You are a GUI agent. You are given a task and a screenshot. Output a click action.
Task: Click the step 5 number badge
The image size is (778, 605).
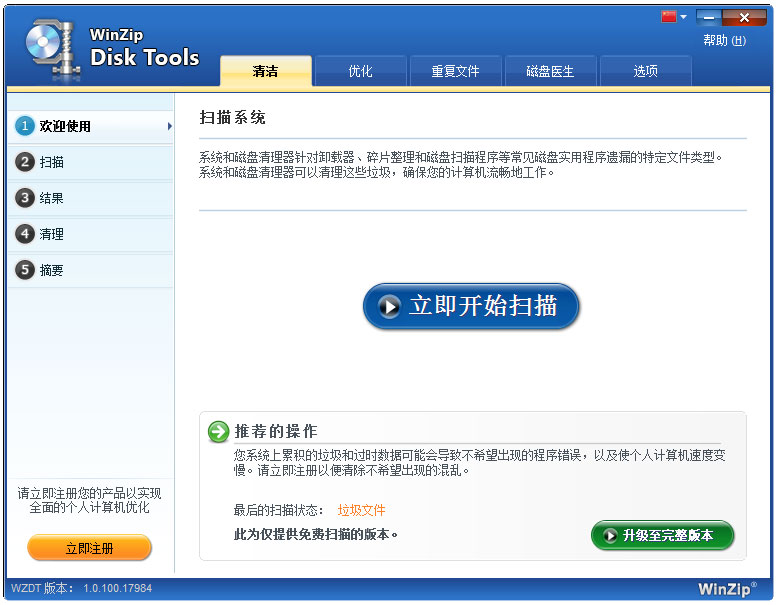pyautogui.click(x=24, y=270)
